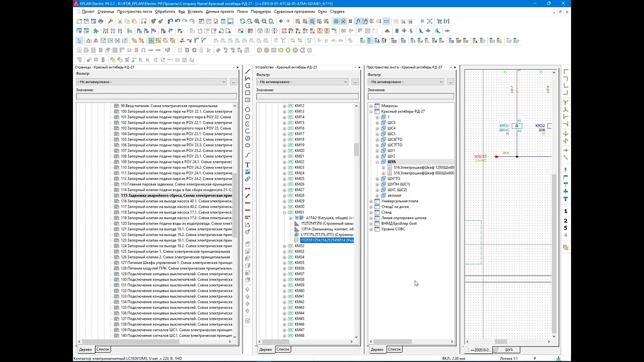
Task: Close the Устройство panel
Action: 359,67
